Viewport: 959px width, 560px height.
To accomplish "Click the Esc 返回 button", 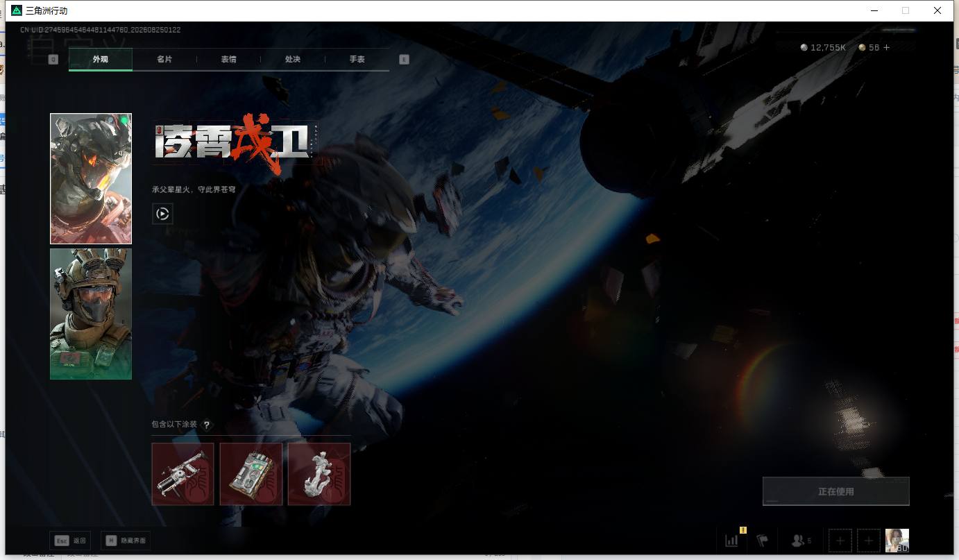I will pyautogui.click(x=70, y=541).
